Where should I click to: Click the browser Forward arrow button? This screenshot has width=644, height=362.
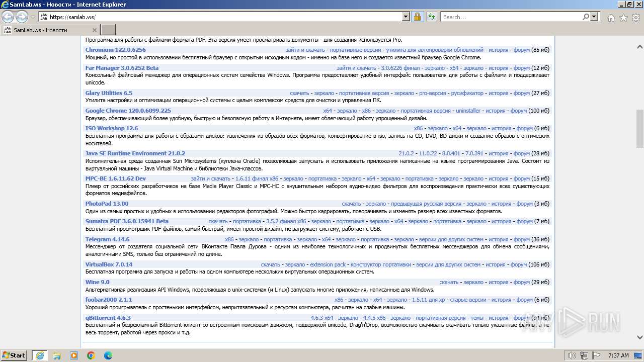(22, 17)
